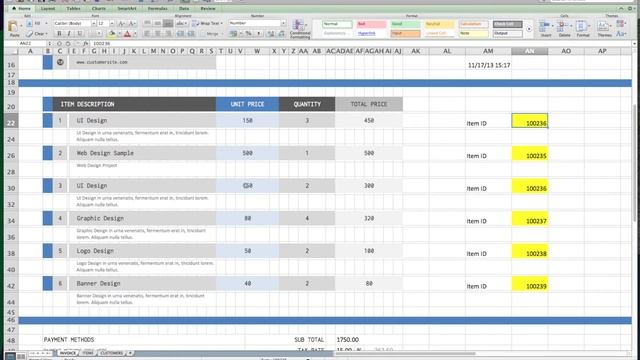Click the red font color A
Image resolution: width=640 pixels, height=360 pixels.
point(127,33)
